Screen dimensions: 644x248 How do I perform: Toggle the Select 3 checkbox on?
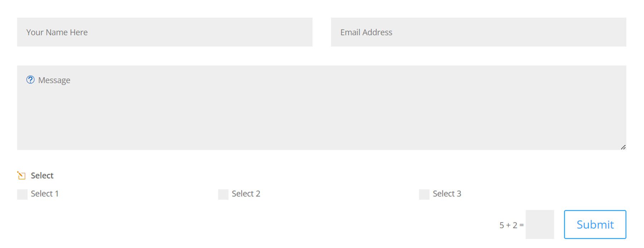coord(424,194)
